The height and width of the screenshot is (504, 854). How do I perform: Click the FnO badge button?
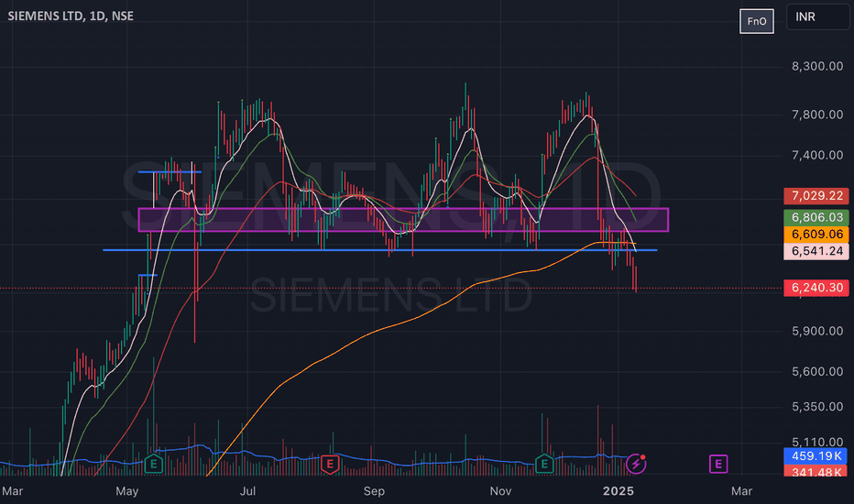[757, 21]
